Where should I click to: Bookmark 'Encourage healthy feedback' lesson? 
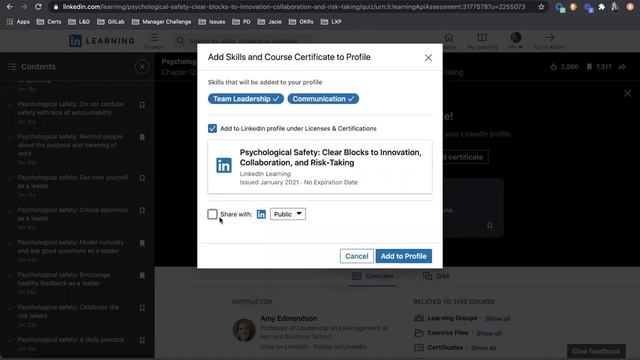point(142,276)
